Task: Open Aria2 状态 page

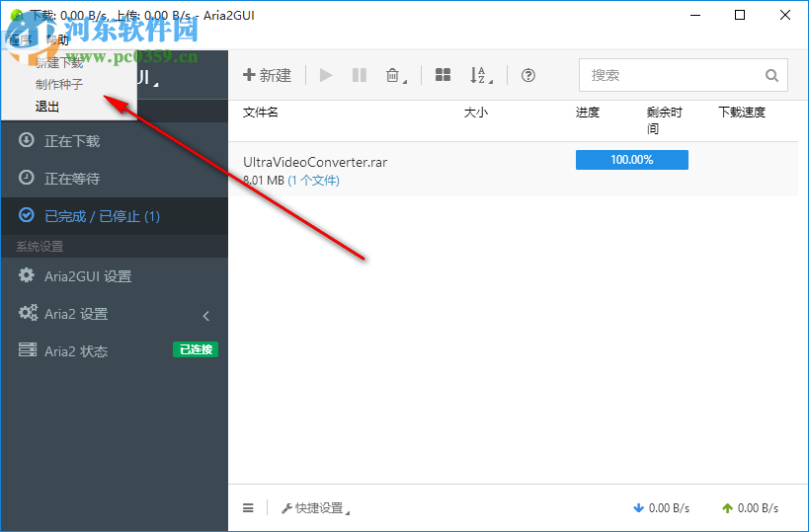Action: (114, 351)
